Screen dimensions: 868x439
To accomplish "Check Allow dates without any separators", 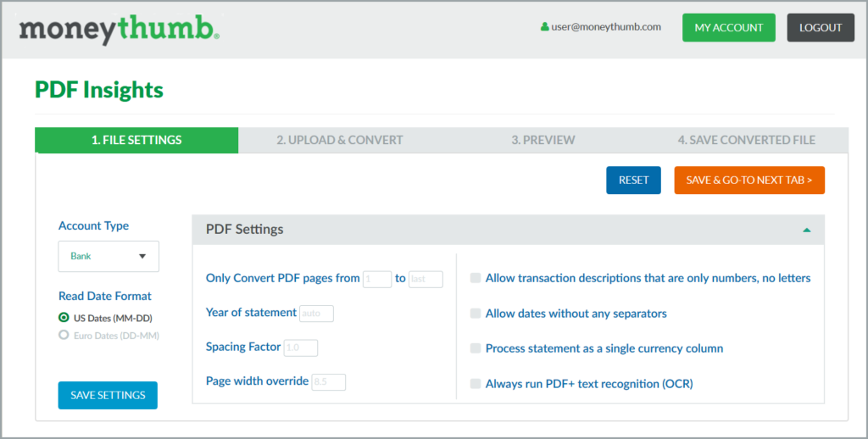I will coord(475,314).
